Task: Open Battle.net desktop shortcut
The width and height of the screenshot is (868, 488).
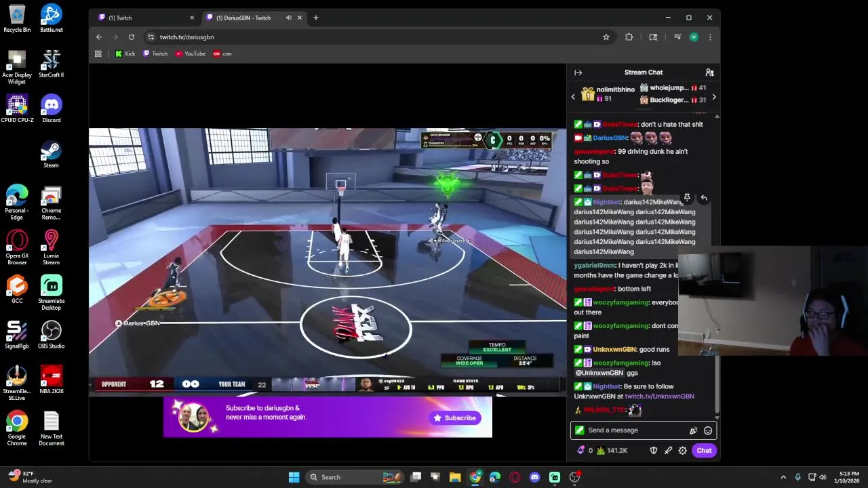Action: (52, 18)
